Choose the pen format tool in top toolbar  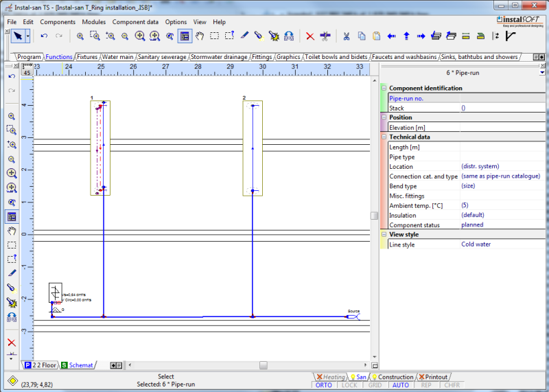[244, 36]
